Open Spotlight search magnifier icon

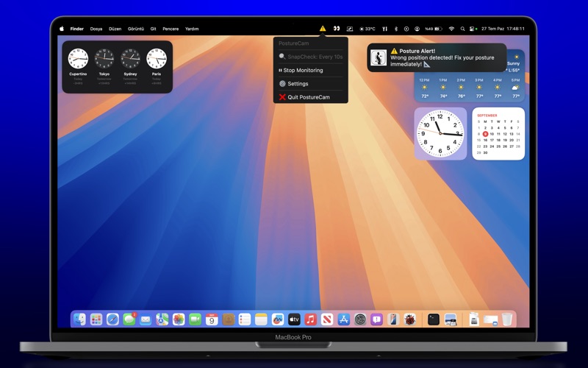coord(462,29)
